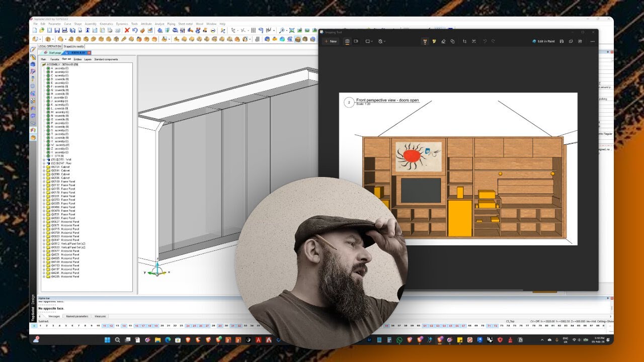Switch to video Record mode in Snipping Tool
This screenshot has width=644, height=362.
click(x=356, y=41)
